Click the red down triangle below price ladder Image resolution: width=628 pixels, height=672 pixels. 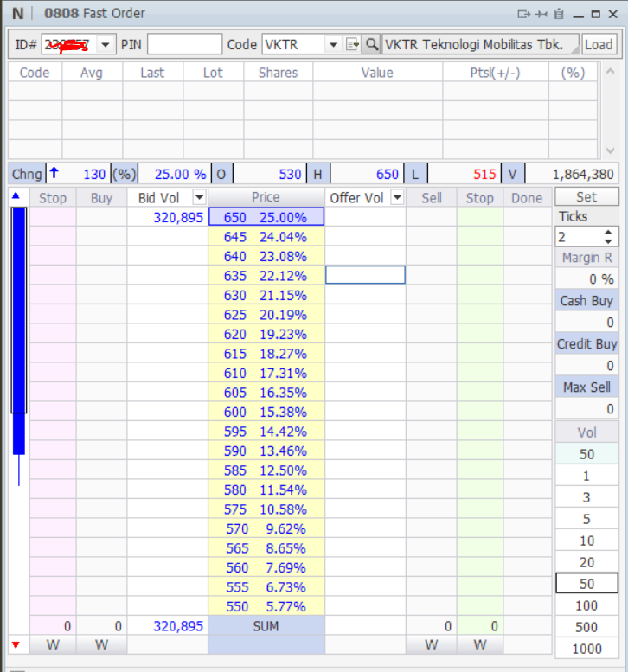point(16,644)
